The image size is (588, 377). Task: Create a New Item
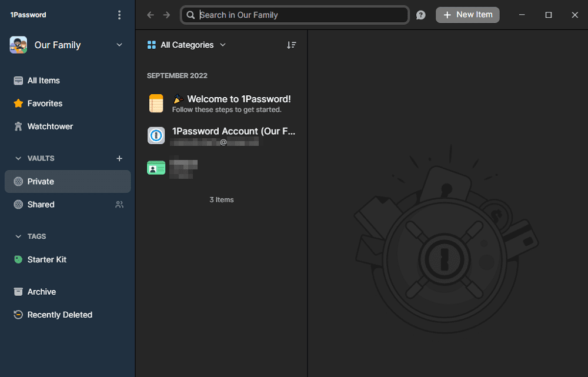point(467,15)
